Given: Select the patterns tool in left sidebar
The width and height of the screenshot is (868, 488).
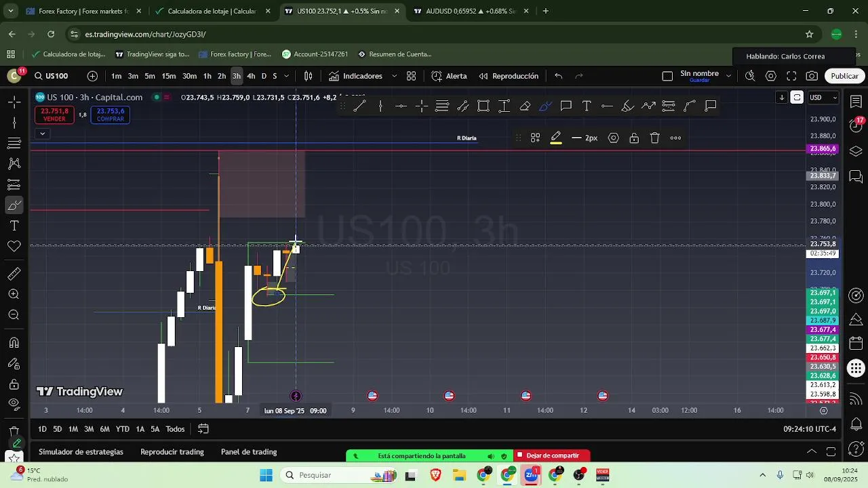Looking at the screenshot, I should (14, 163).
